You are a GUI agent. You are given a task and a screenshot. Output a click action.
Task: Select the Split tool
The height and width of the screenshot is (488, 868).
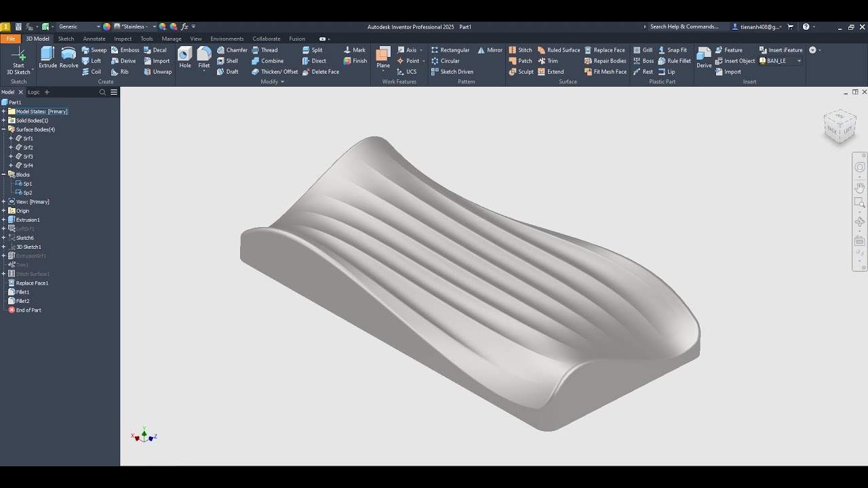(x=313, y=50)
